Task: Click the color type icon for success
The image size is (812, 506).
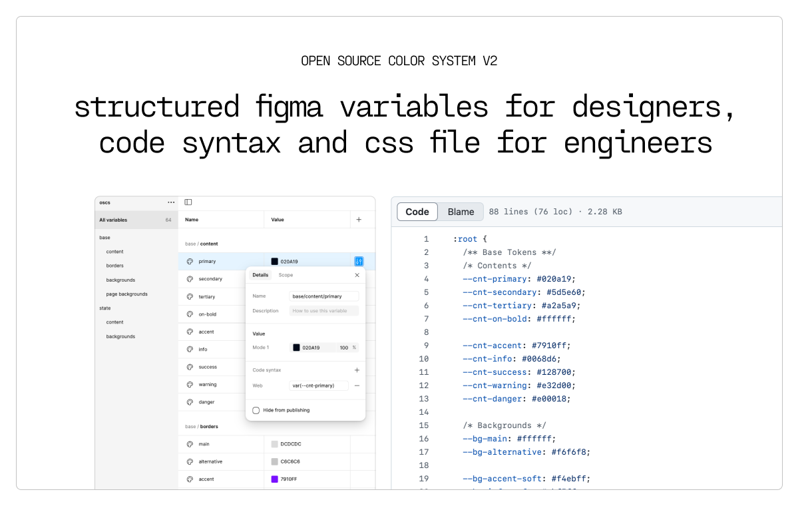Action: tap(190, 367)
